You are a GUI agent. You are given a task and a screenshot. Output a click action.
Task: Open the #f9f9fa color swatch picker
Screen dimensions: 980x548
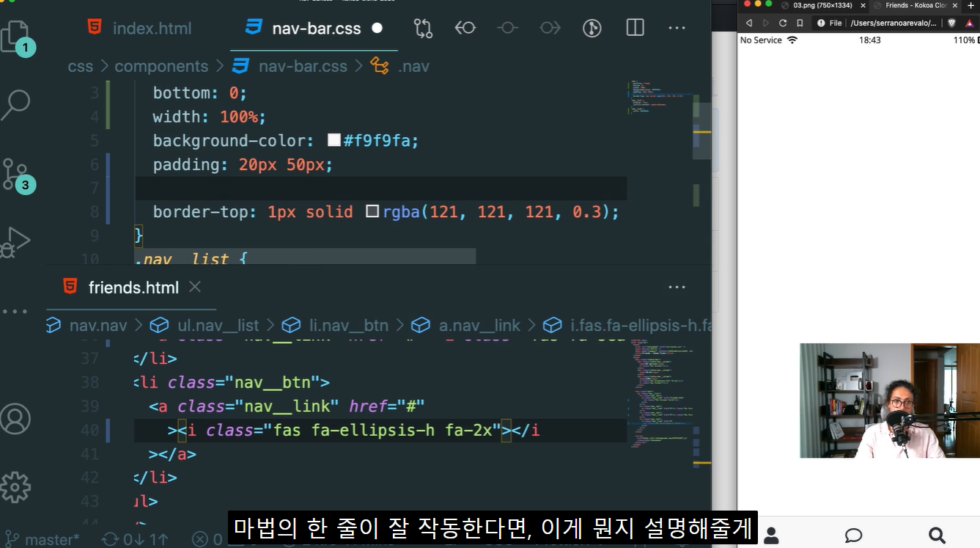[334, 141]
